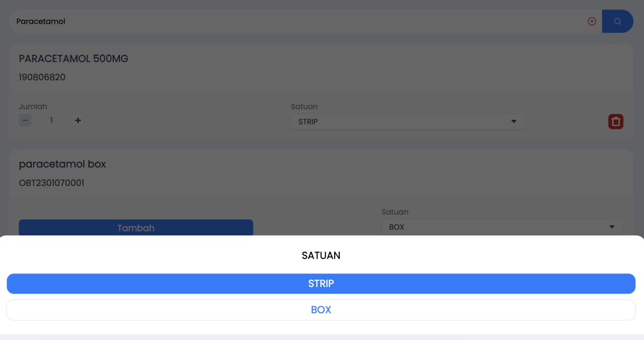Select STRIP in the SATUAN sheet
This screenshot has width=644, height=340.
[x=321, y=284]
